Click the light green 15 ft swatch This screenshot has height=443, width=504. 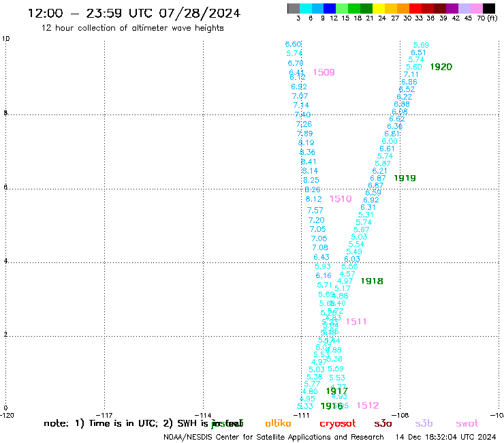pyautogui.click(x=342, y=8)
